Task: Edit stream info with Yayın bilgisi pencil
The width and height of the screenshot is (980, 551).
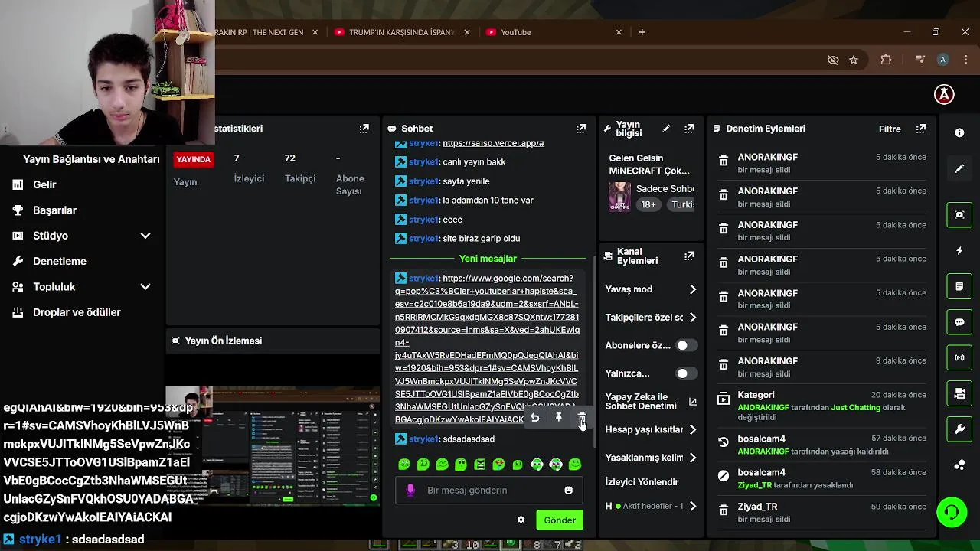Action: [x=666, y=129]
